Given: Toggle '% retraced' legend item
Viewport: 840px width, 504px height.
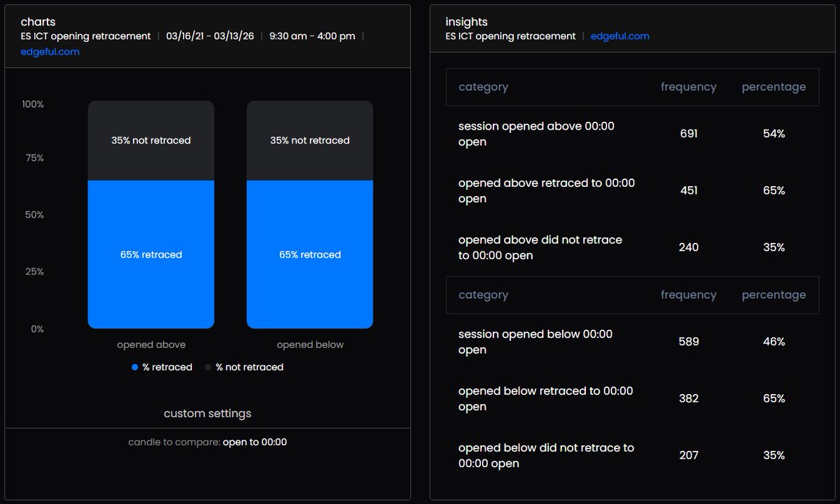Looking at the screenshot, I should 162,367.
